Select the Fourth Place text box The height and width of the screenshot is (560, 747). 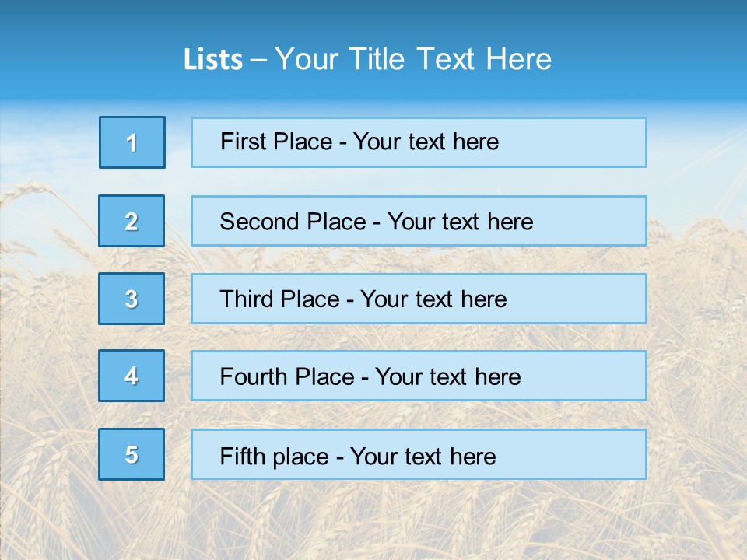(419, 376)
